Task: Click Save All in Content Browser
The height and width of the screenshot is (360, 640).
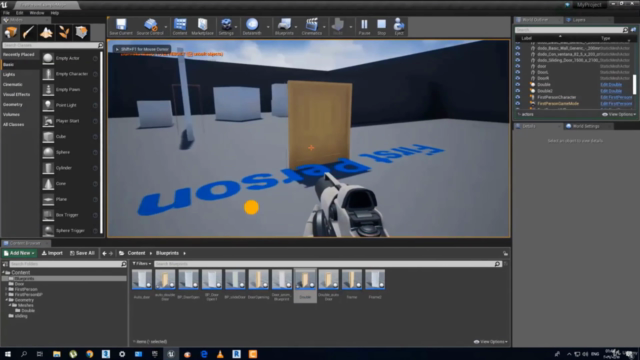Action: (82, 253)
